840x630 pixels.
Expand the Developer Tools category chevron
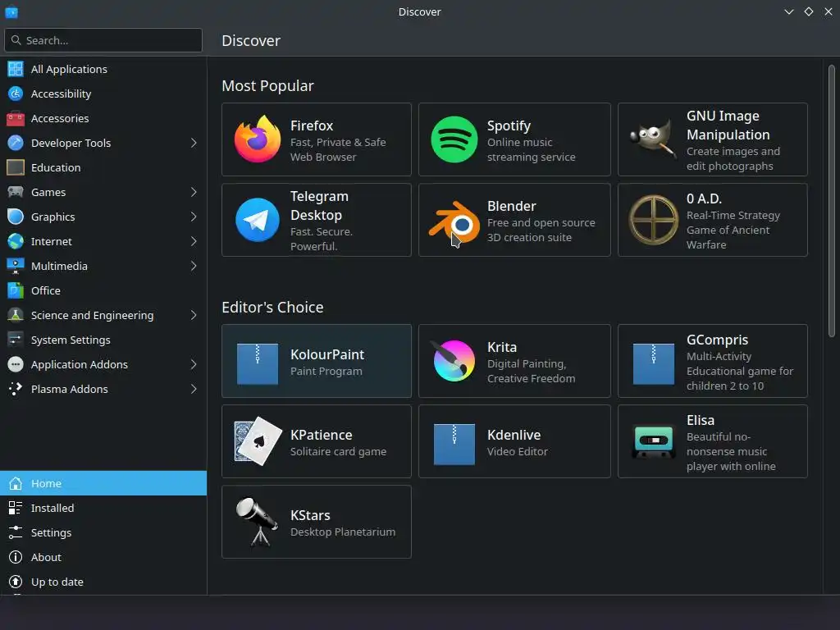(x=194, y=143)
